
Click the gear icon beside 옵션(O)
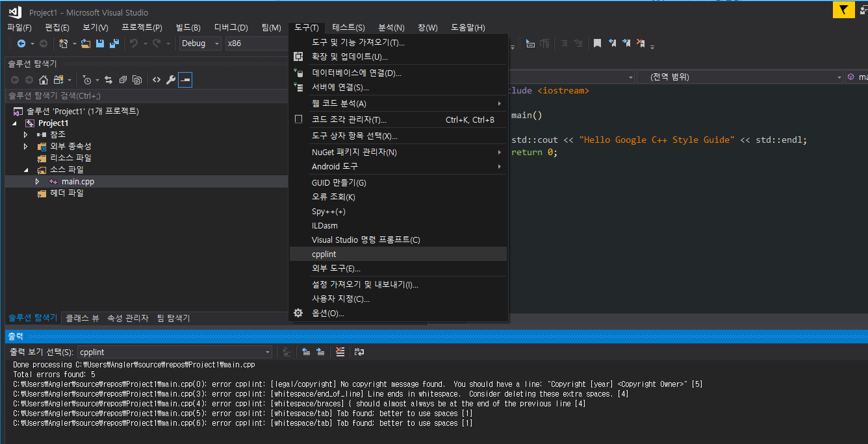(x=298, y=313)
